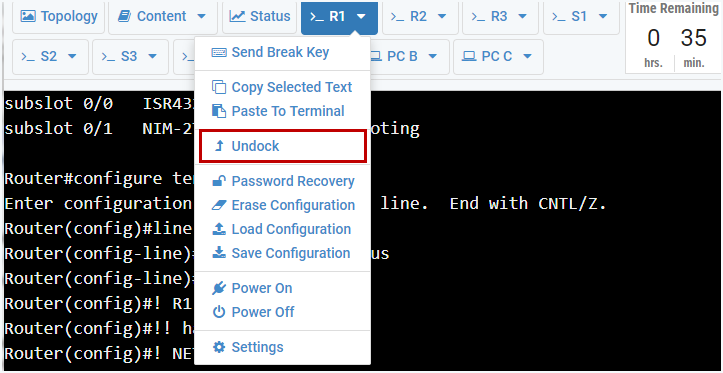Open Settings from the R1 menu
723x373 pixels.
coord(283,347)
